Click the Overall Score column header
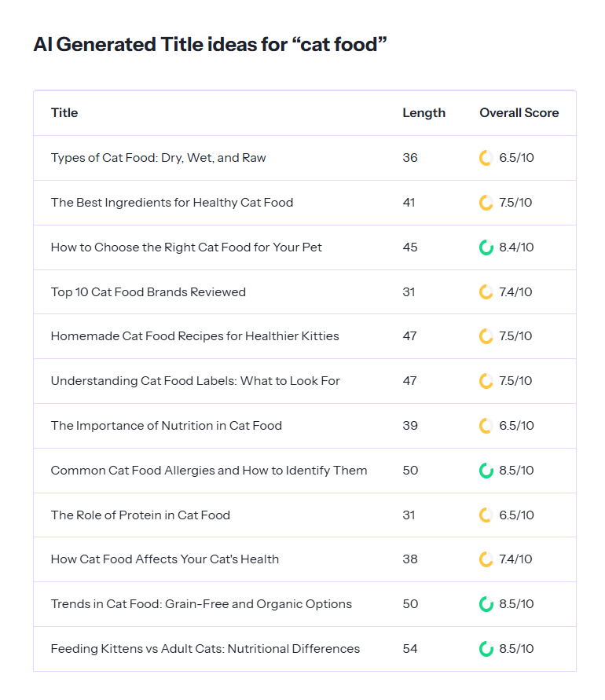The height and width of the screenshot is (700, 605). point(519,113)
